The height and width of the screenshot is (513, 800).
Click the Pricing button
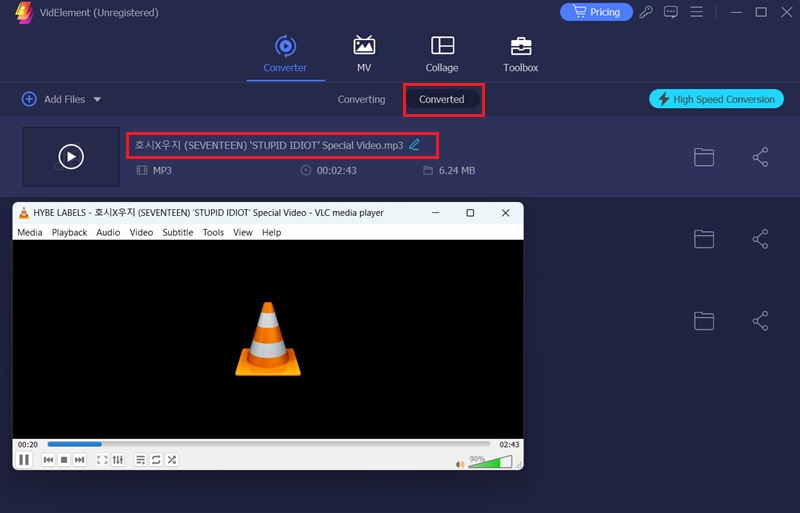click(596, 12)
